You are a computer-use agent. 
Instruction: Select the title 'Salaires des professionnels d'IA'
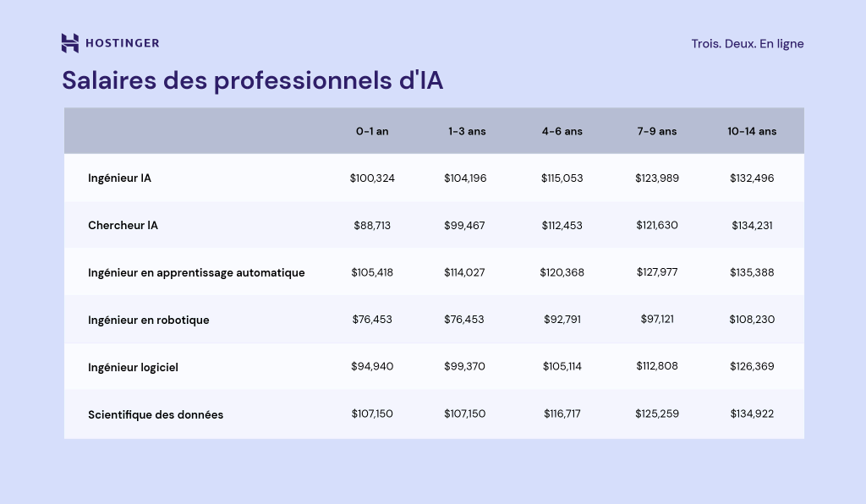click(252, 80)
